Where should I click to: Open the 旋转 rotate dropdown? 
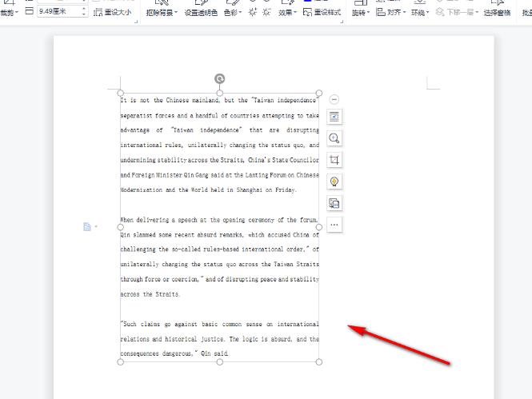click(361, 13)
